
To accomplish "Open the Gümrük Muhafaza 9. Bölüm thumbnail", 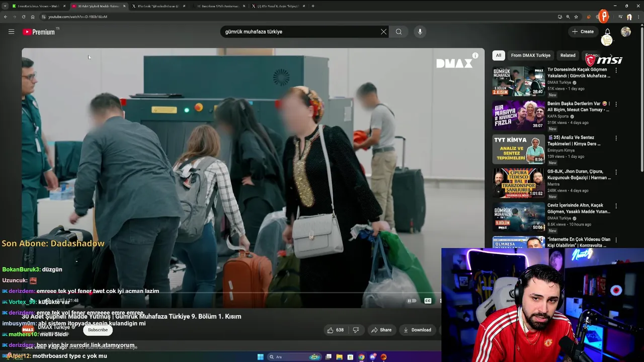I will point(518,217).
